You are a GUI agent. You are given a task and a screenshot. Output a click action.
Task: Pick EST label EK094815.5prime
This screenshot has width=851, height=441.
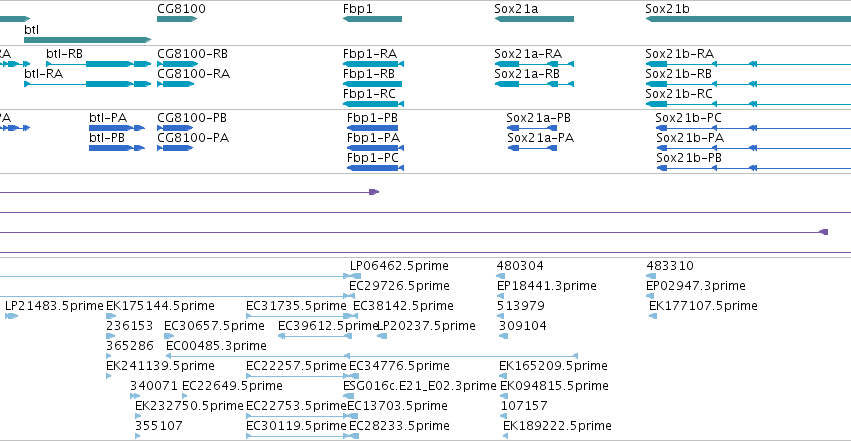tap(554, 386)
